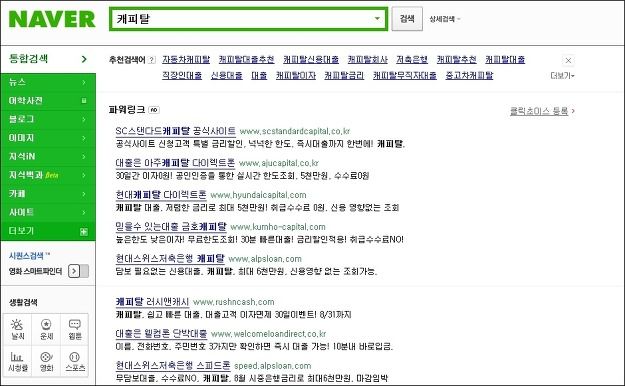This screenshot has height=386, width=625.
Task: Click suggested keyword 직장인대출
Action: click(182, 75)
